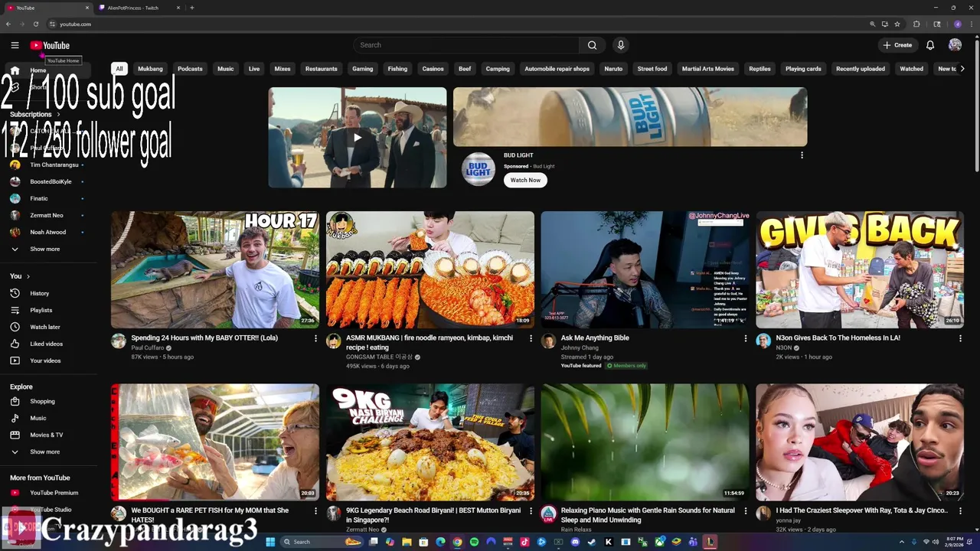The height and width of the screenshot is (551, 980).
Task: Open Watch later in sidebar
Action: 44,327
